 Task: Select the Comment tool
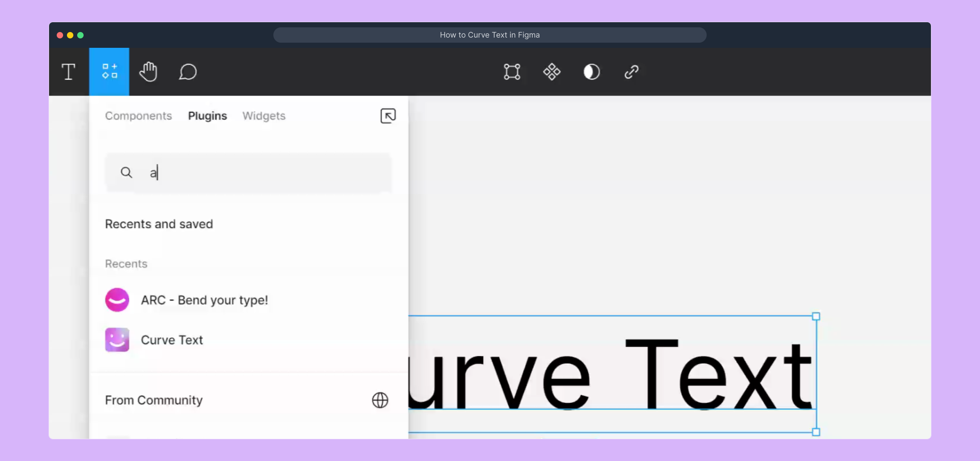[188, 72]
